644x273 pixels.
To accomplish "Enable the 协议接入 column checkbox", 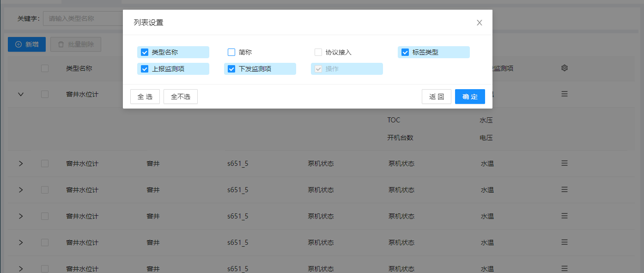I will tap(318, 52).
